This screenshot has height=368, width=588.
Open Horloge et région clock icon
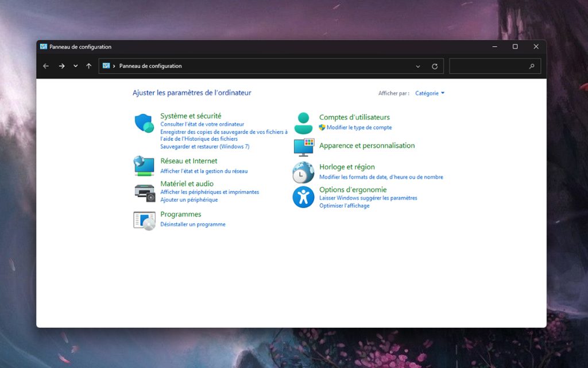(303, 172)
